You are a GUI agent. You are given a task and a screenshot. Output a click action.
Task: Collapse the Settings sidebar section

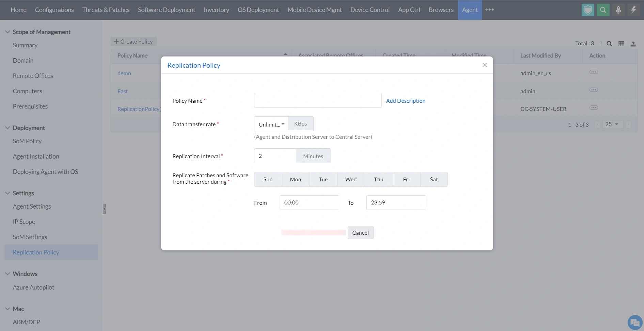(7, 193)
